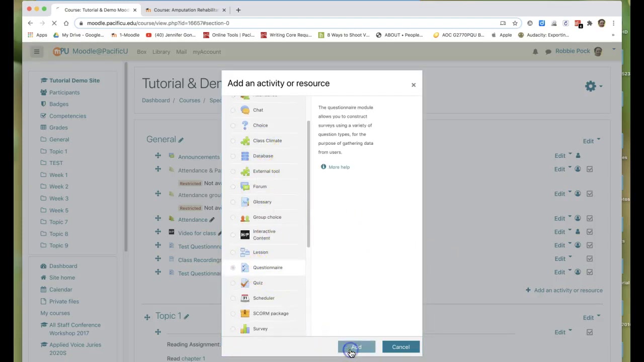The image size is (644, 362).
Task: Click the Group choice icon
Action: tap(245, 217)
